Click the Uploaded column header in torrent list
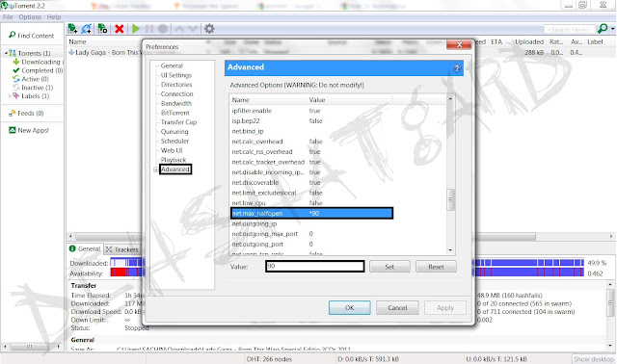Screen dimensions: 617x364 click(529, 41)
